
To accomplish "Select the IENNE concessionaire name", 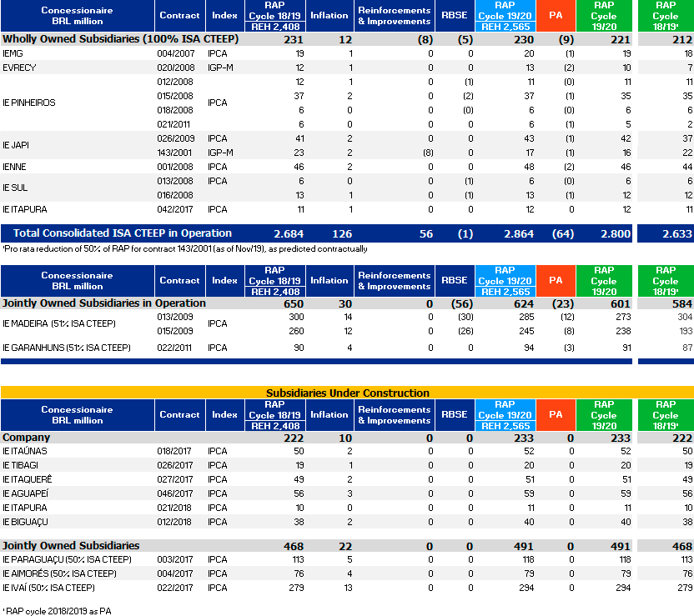I will (x=15, y=167).
